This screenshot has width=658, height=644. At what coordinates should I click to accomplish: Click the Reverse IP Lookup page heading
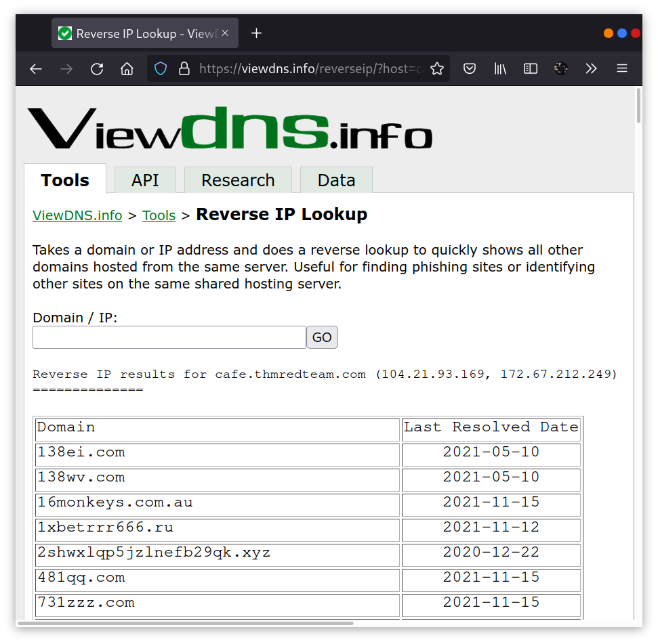coord(282,214)
